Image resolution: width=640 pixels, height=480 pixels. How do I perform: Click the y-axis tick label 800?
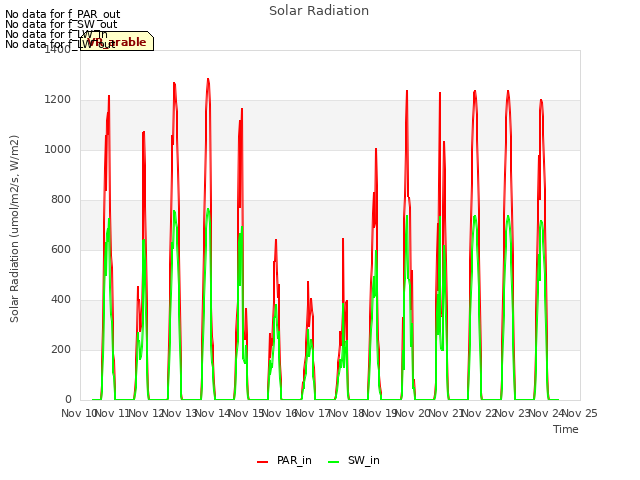pos(61,200)
